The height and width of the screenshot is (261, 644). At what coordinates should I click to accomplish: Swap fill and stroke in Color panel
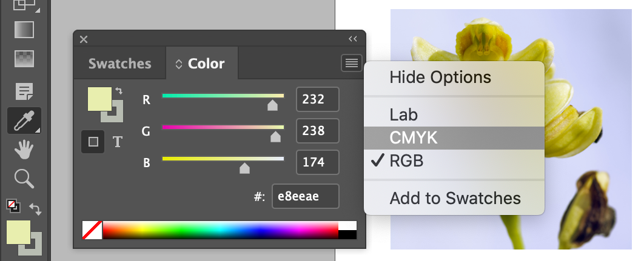tap(119, 91)
